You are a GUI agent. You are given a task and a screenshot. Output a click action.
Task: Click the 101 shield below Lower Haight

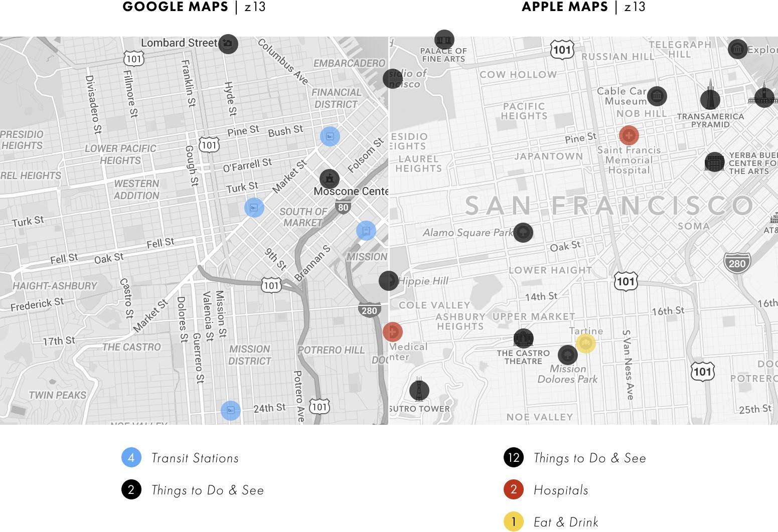click(626, 281)
